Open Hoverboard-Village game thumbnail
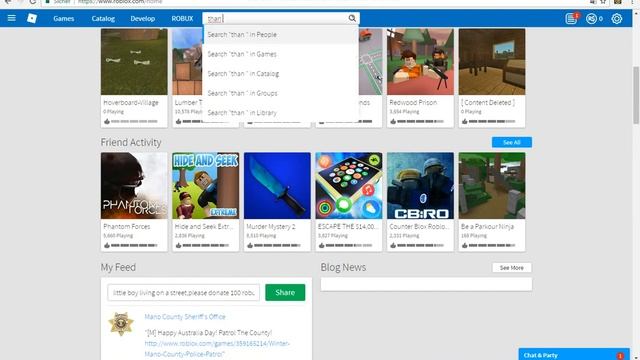This screenshot has width=640, height=360. click(134, 62)
